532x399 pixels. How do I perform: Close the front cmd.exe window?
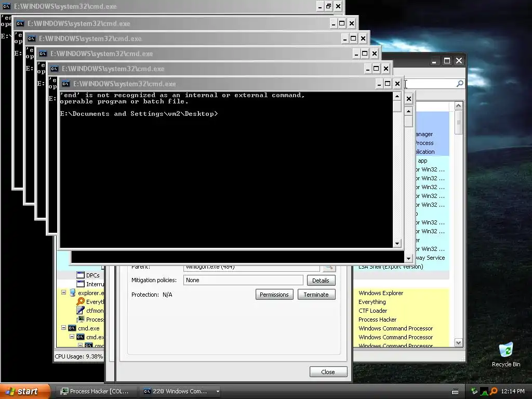(397, 84)
